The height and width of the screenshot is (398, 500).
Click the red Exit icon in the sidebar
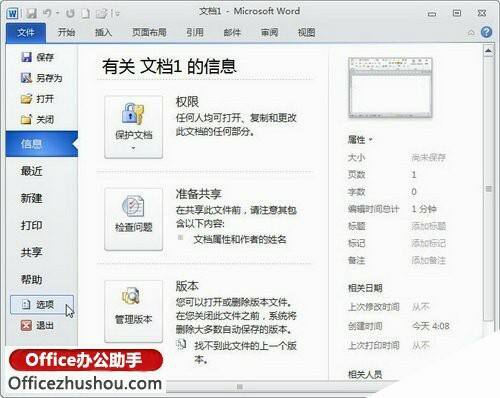[26, 325]
